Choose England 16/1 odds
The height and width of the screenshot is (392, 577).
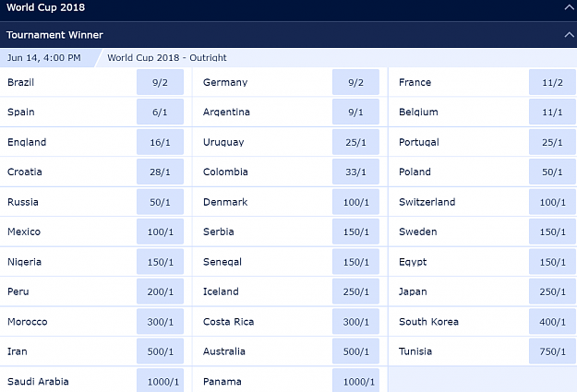[x=160, y=142]
